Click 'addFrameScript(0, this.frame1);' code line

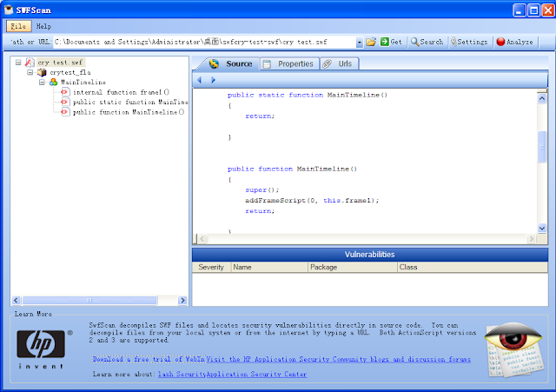coord(312,201)
